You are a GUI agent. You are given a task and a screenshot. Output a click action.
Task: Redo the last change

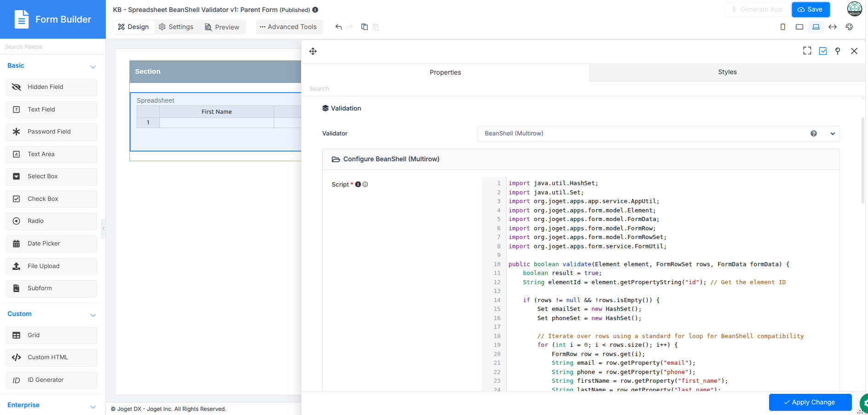(350, 27)
